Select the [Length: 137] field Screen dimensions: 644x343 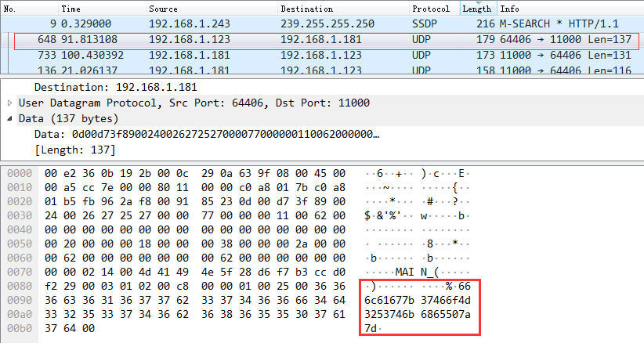click(x=75, y=150)
